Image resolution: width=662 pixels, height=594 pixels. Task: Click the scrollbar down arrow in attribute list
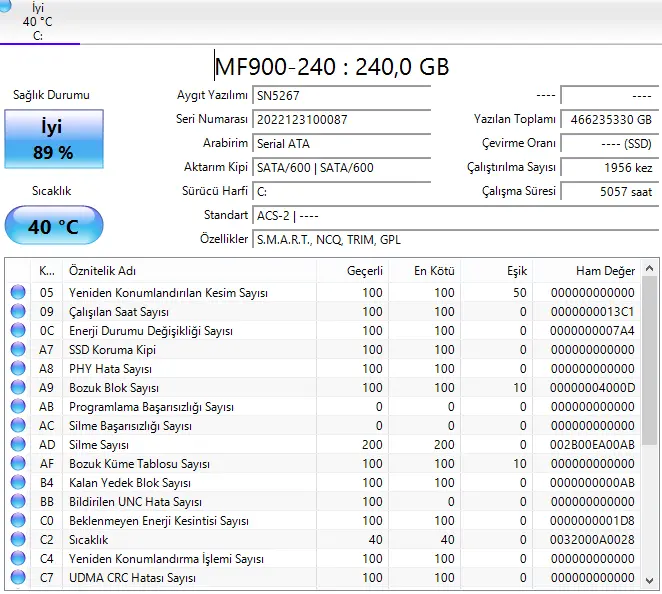pyautogui.click(x=650, y=581)
